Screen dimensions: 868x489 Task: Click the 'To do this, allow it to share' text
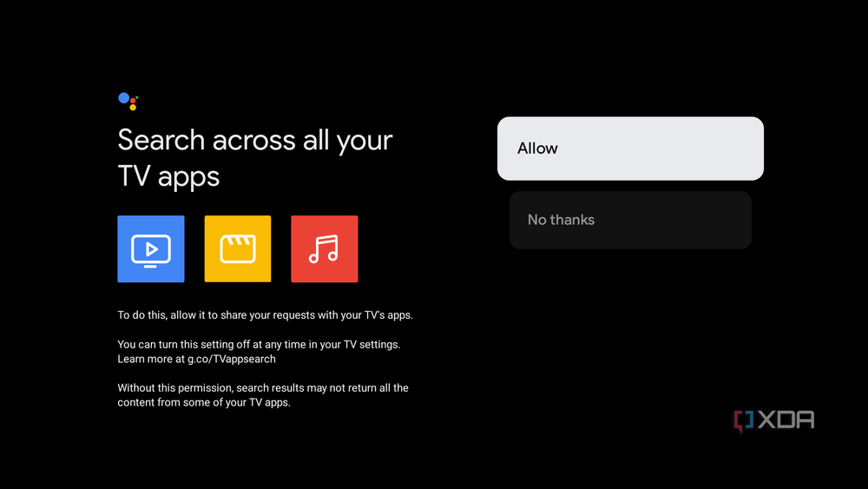pos(265,315)
